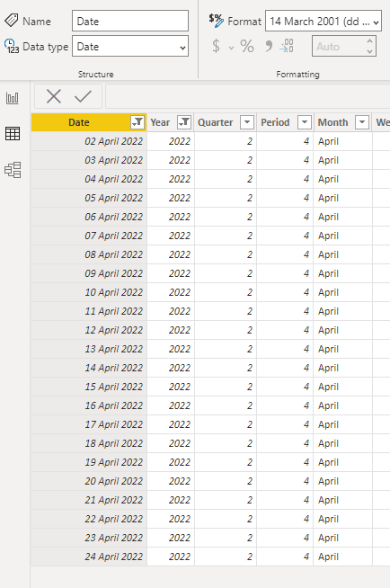
Task: Click Month cell in 23 April 2022 row
Action: tap(343, 538)
